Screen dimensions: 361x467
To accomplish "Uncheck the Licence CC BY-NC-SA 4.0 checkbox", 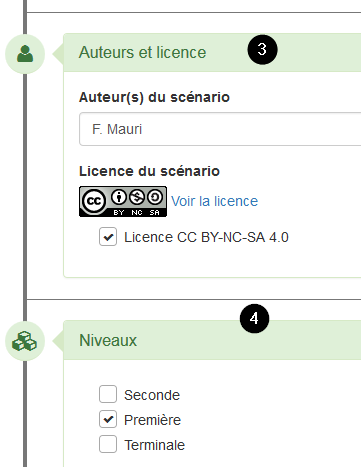I will (x=108, y=237).
